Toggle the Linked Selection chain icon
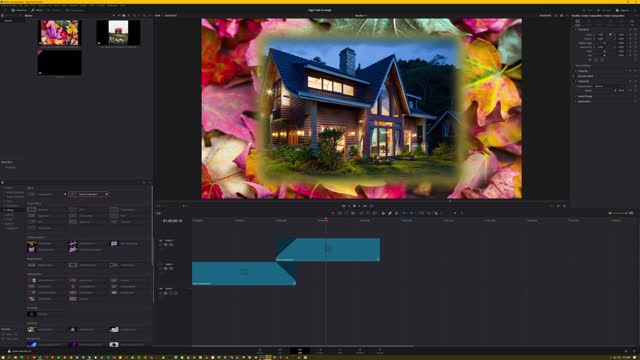Screen dimensions: 640x360 (x=390, y=213)
